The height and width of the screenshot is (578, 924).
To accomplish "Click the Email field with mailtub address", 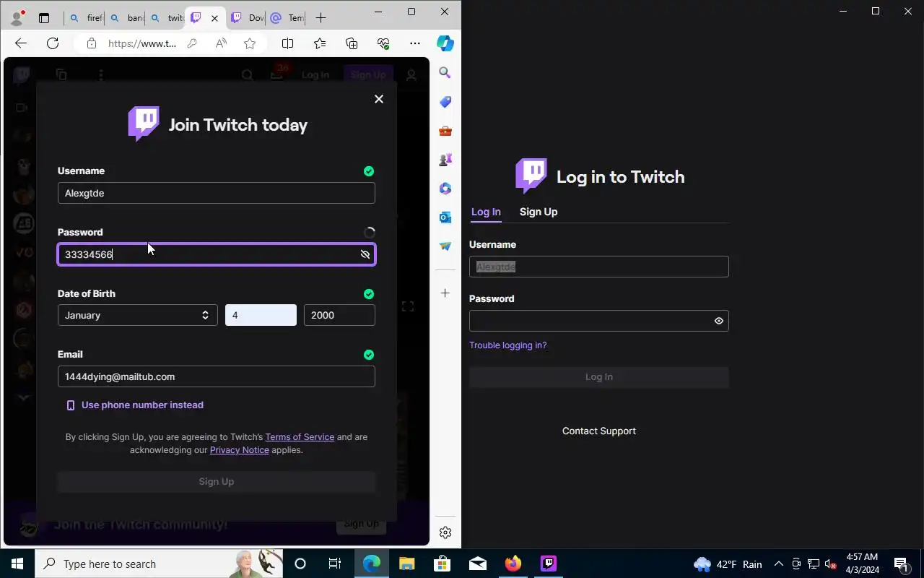I will pos(217,376).
